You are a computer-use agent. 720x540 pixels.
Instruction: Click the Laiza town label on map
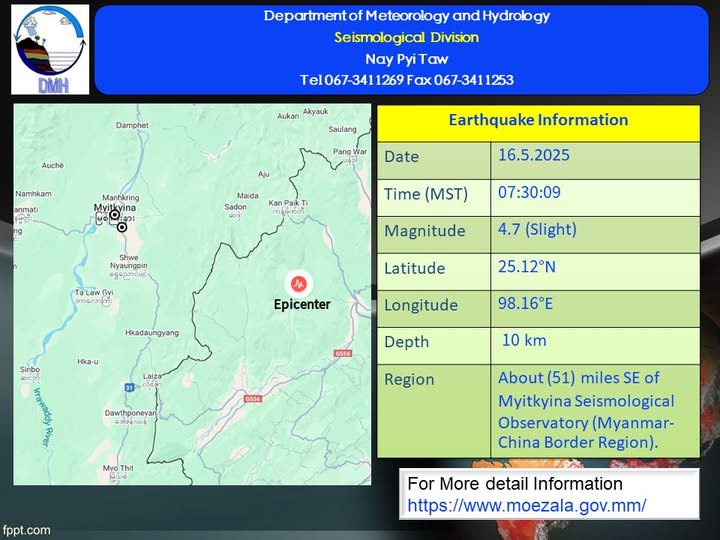pos(152,376)
